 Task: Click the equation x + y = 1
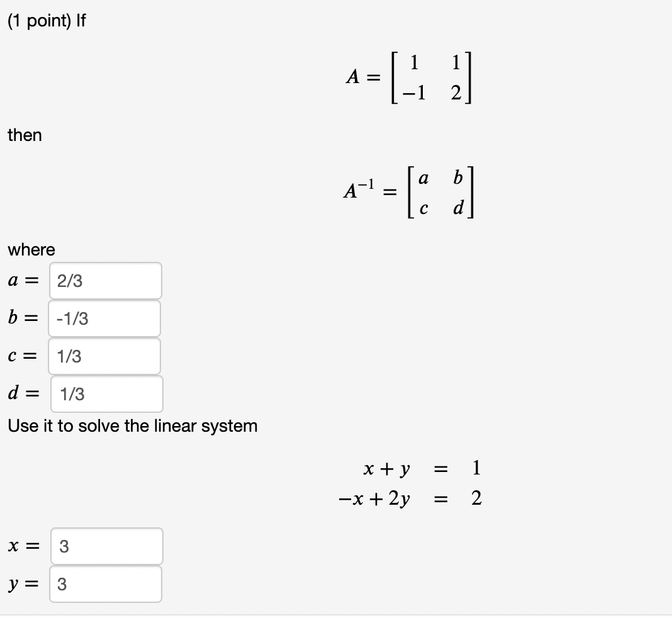pos(420,469)
